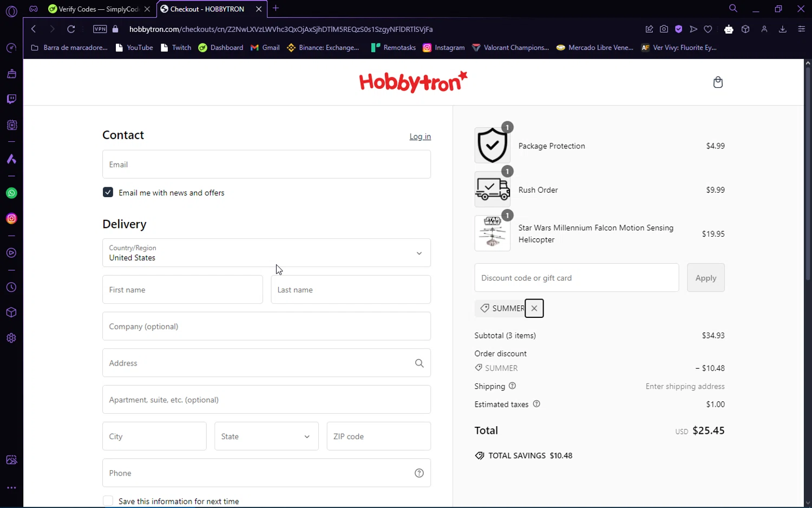Image resolution: width=812 pixels, height=508 pixels.
Task: Open phone field help question icon
Action: (x=419, y=473)
